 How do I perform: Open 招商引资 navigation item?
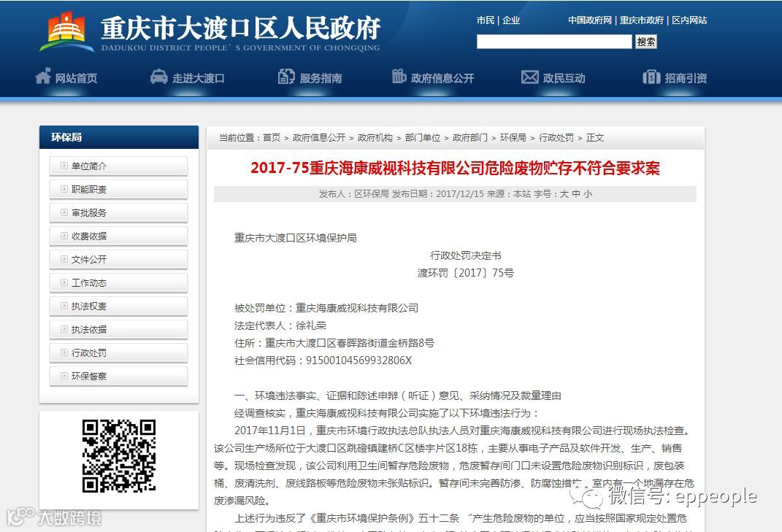[686, 78]
